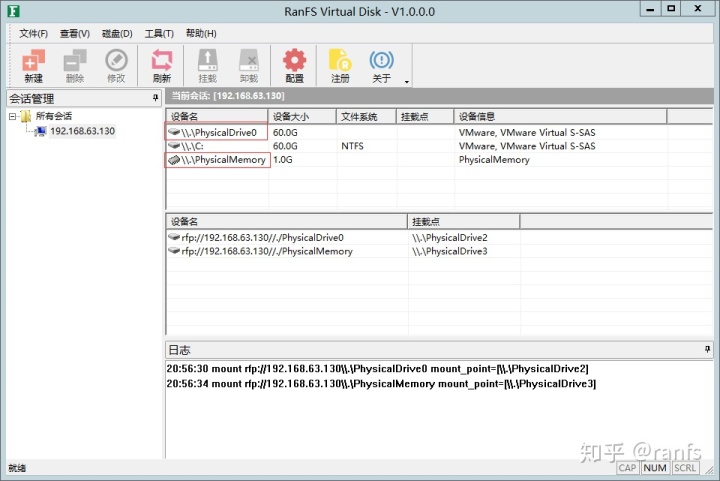Pin the 会话管理 panel
The image size is (720, 481).
tap(155, 98)
